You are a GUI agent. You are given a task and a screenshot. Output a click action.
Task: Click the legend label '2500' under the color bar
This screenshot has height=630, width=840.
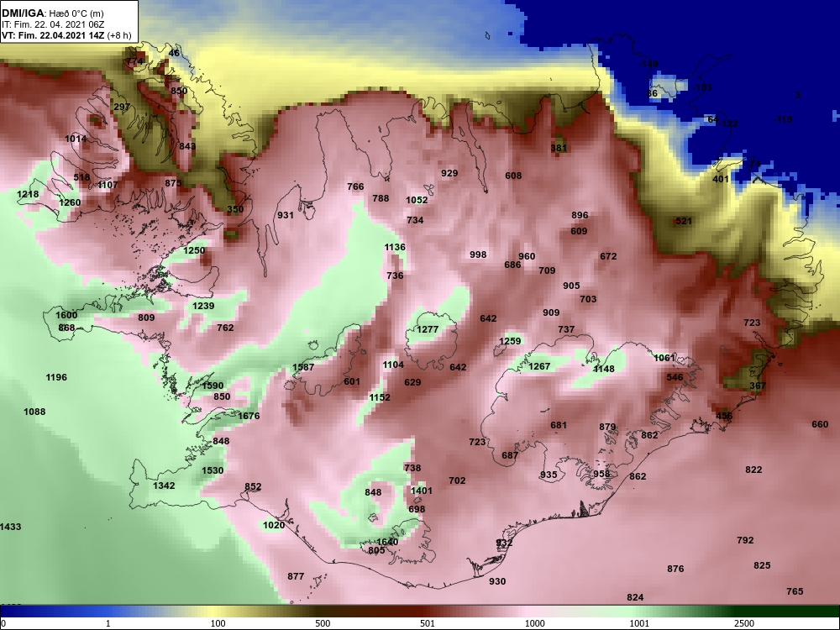tap(744, 623)
